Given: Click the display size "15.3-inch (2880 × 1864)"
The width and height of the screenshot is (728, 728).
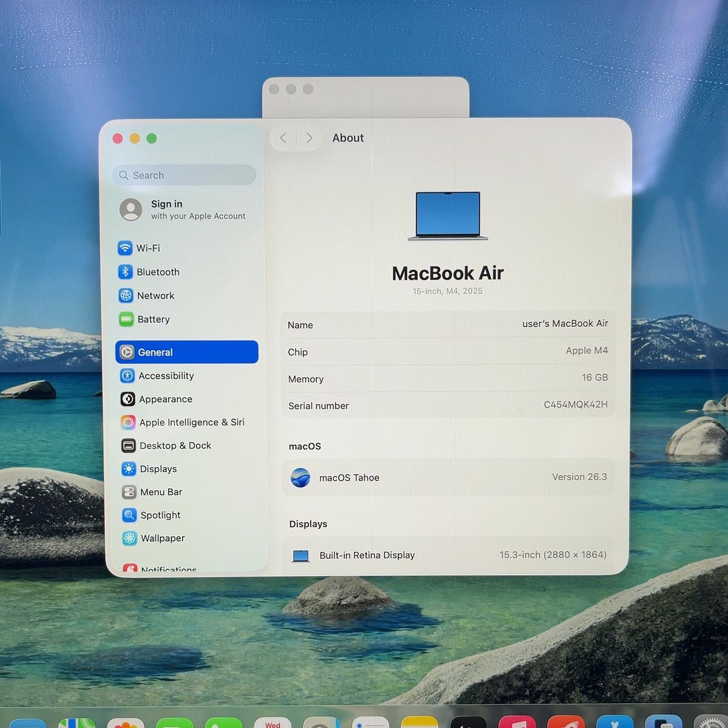Looking at the screenshot, I should coord(553,554).
